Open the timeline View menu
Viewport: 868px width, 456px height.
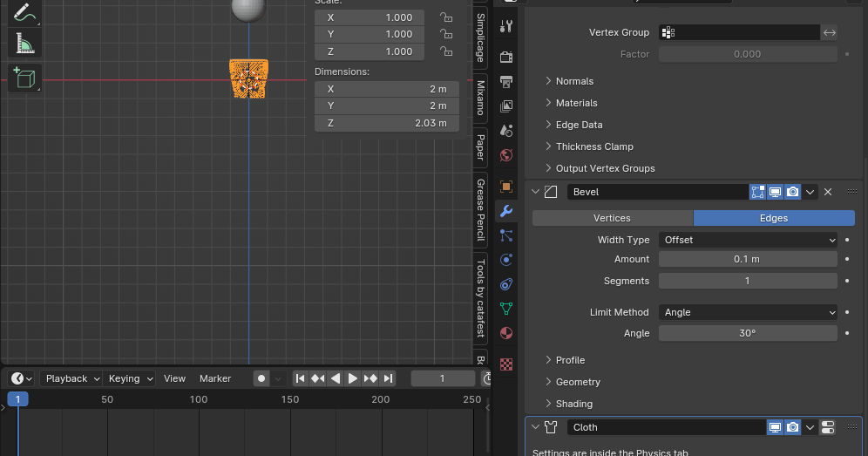[x=174, y=378]
